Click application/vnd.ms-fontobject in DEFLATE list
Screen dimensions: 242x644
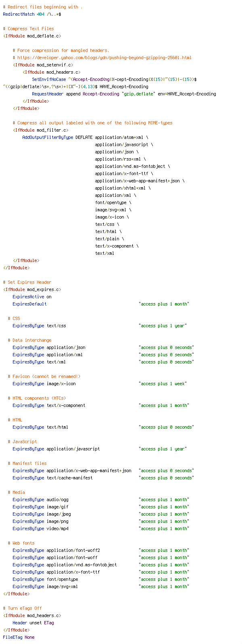coord(132,166)
